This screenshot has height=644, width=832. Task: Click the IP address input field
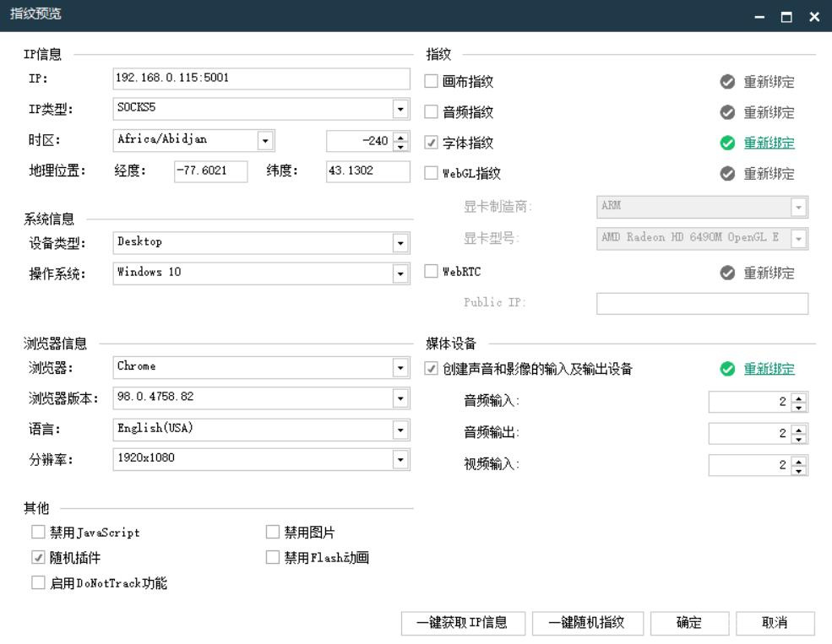[261, 78]
